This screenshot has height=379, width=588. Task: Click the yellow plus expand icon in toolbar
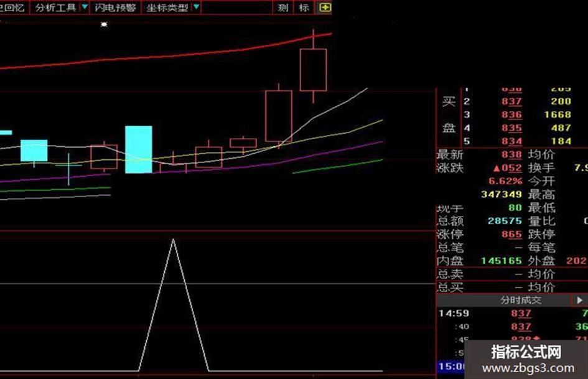[325, 7]
